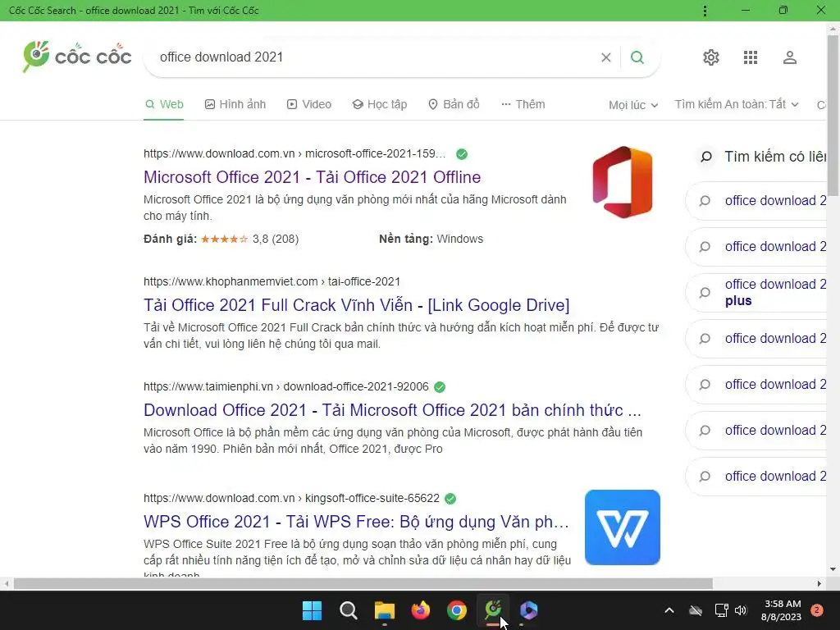Open the apps grid icon
The width and height of the screenshot is (840, 630).
[751, 57]
